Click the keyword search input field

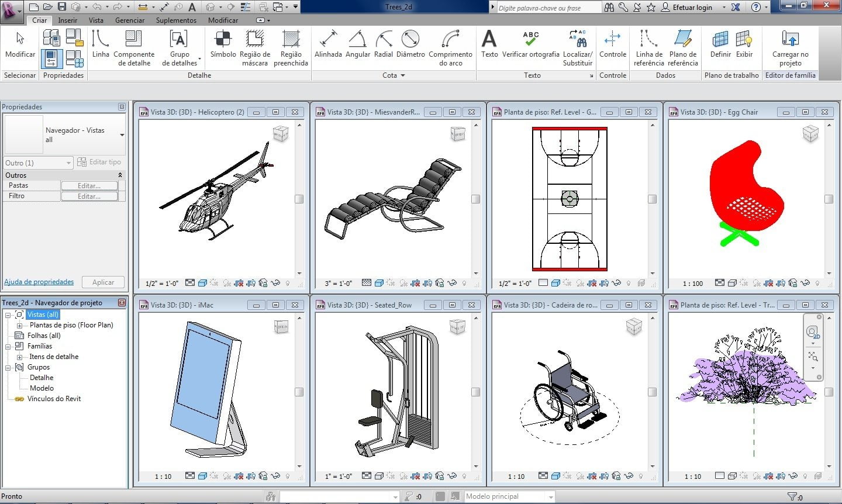click(x=548, y=8)
